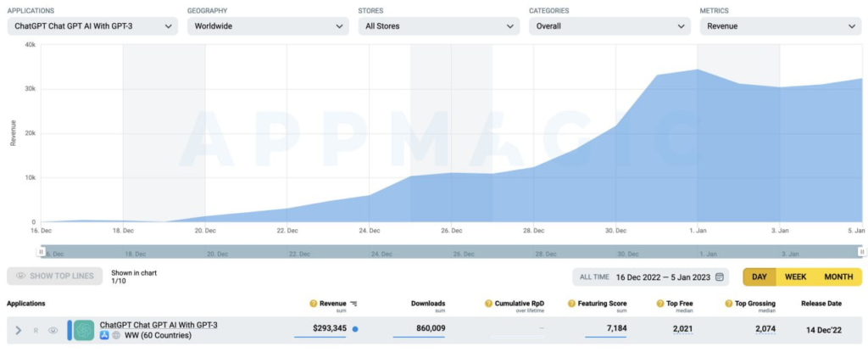Click the 40k label on revenue axis
The image size is (868, 352).
coord(31,45)
